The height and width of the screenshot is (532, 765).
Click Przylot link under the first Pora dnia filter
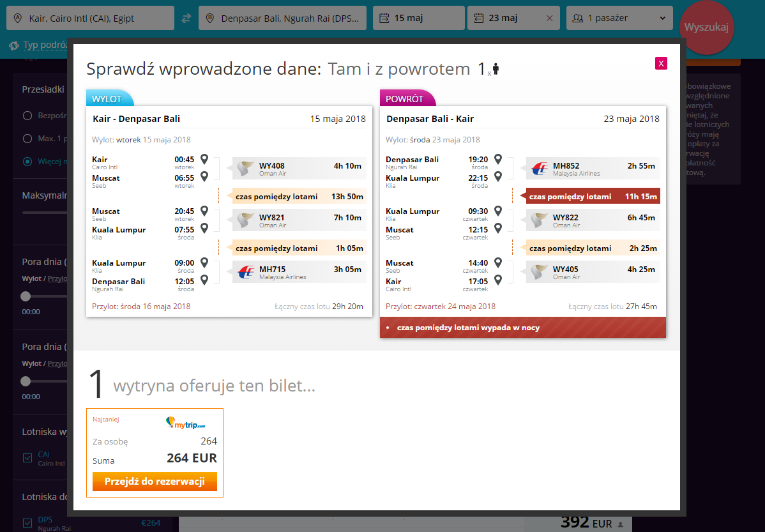(57, 278)
